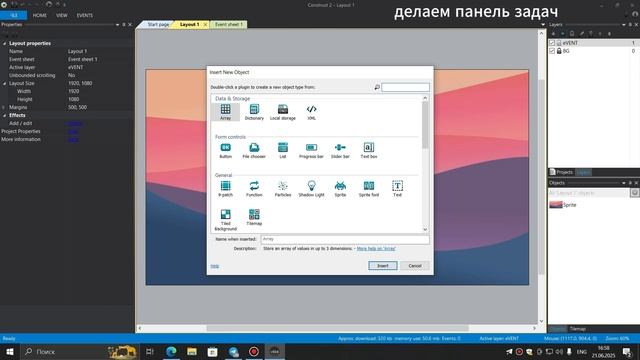Image resolution: width=640 pixels, height=360 pixels.
Task: Open the document tabs overflow dropdown
Action: pos(543,24)
